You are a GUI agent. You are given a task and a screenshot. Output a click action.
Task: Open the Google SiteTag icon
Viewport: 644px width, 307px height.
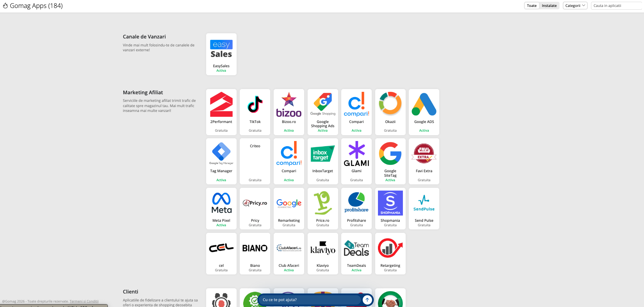(x=390, y=153)
